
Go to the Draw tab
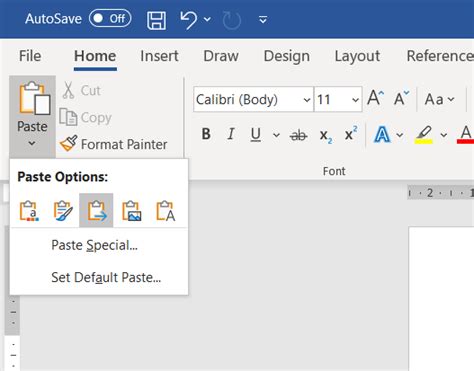221,56
